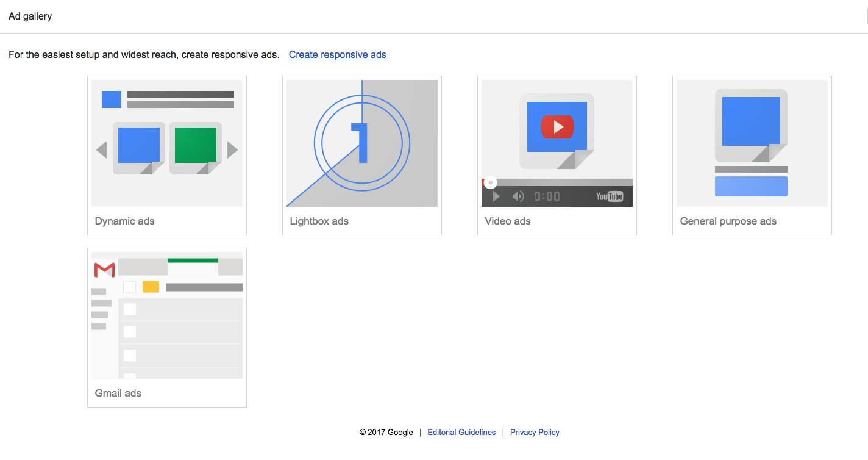
Task: Click the right carousel arrow in Dynamic ads
Action: (x=232, y=149)
